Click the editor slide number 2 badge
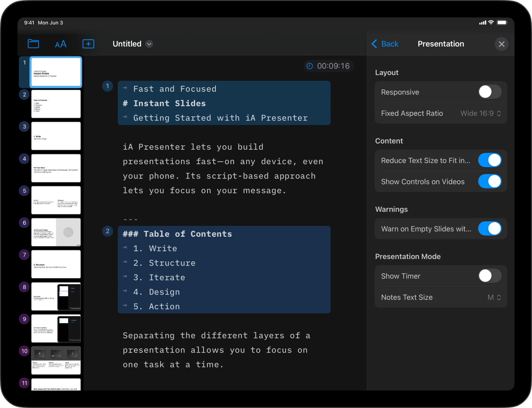532x408 pixels. tap(107, 231)
